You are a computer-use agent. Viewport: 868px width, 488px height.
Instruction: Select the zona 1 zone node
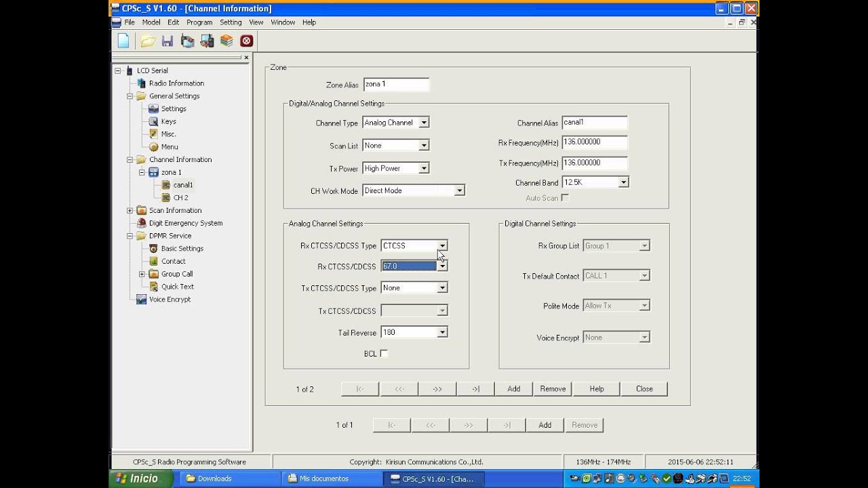click(x=171, y=172)
